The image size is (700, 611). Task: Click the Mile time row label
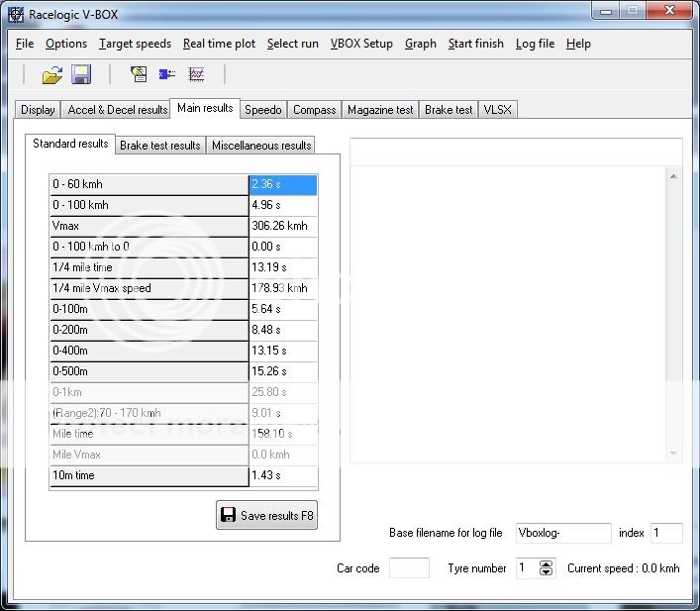(x=149, y=434)
